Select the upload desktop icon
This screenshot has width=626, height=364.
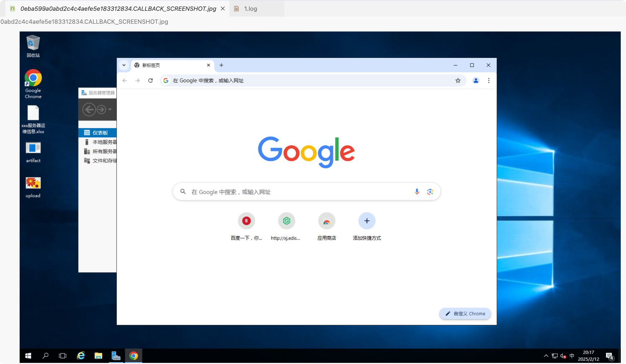coord(33,187)
